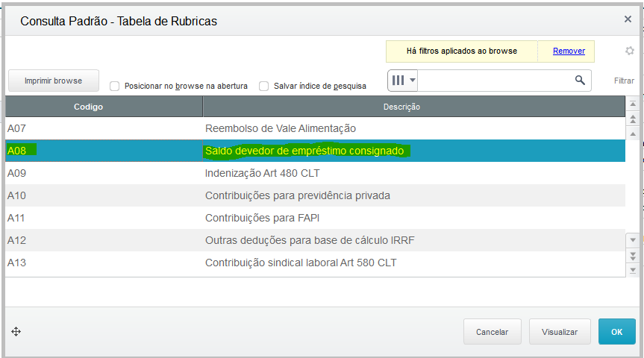
Task: Open the gear settings icon
Action: tap(630, 51)
